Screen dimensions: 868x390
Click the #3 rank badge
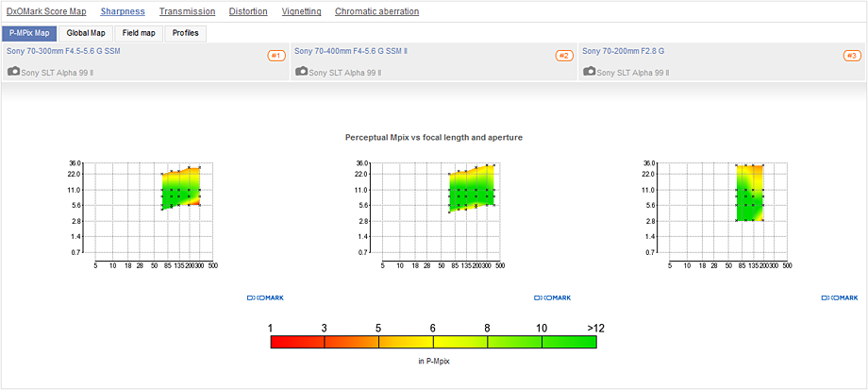click(x=852, y=56)
